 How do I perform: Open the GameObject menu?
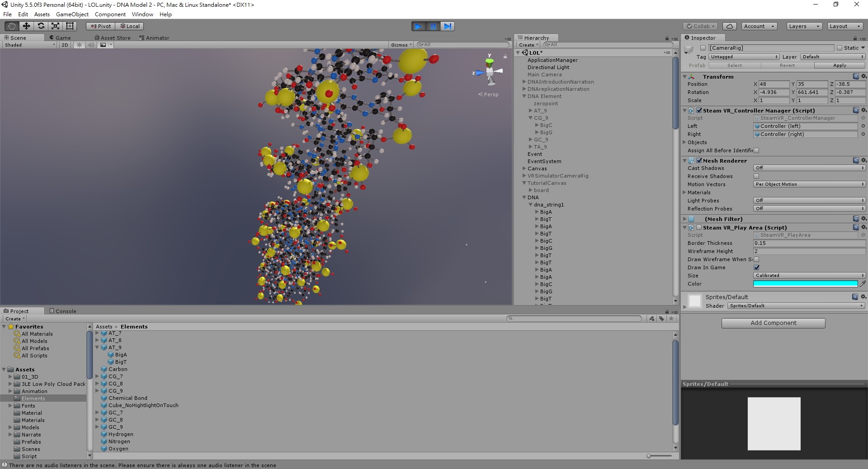72,14
